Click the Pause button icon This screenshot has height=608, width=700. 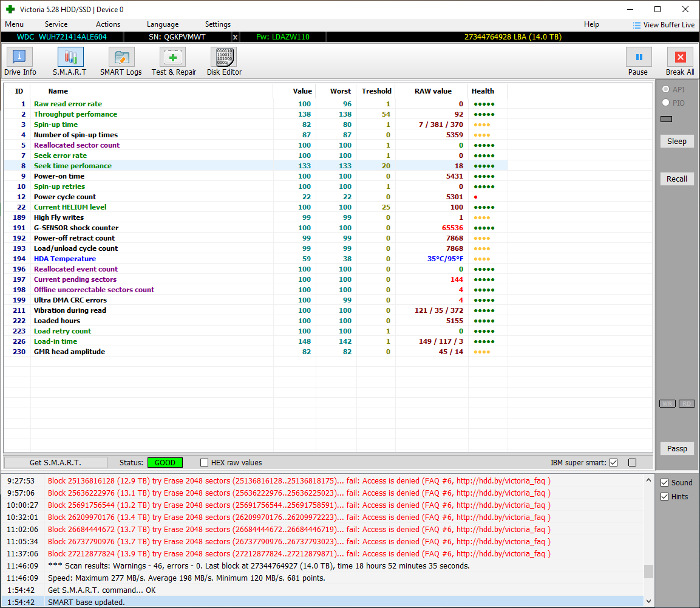click(639, 56)
